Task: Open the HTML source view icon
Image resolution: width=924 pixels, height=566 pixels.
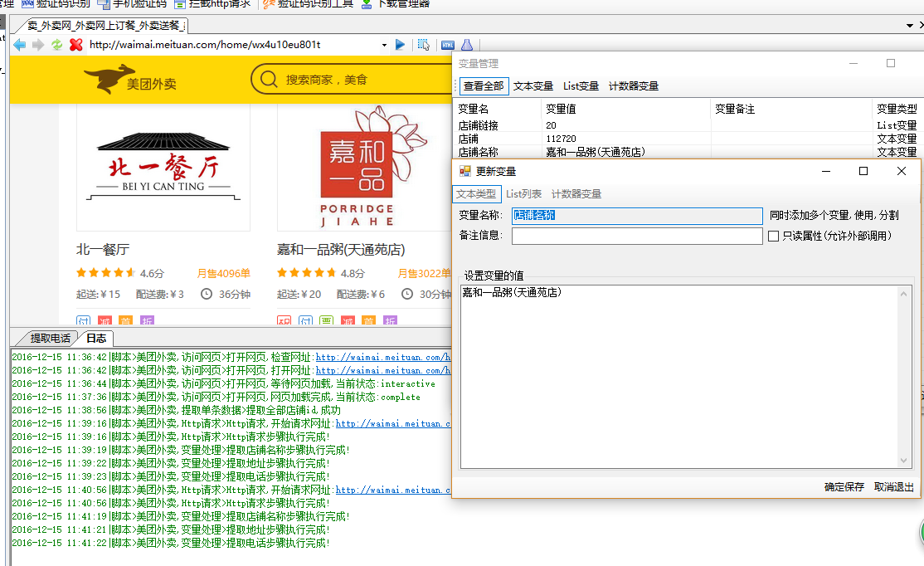Action: (x=448, y=45)
